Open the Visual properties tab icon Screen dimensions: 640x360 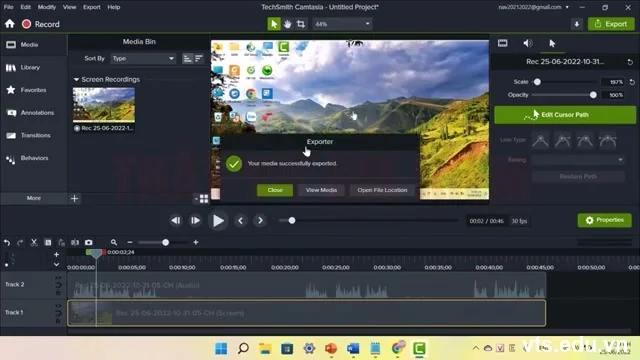(x=502, y=43)
